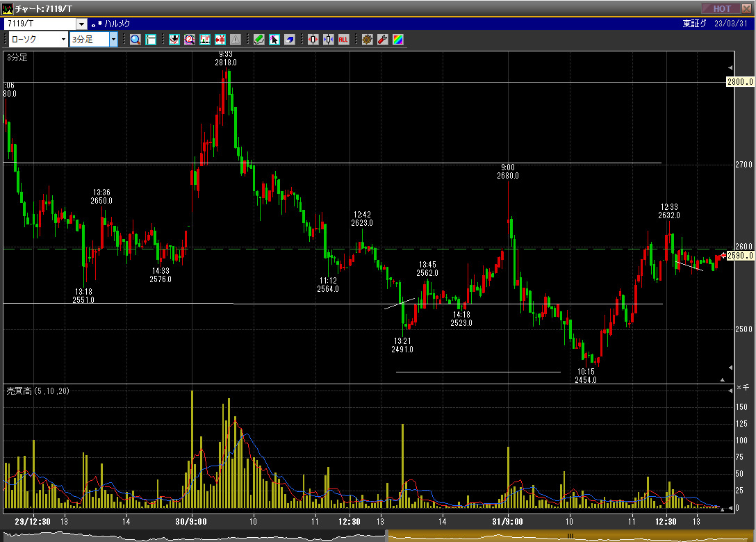Click the red ALL toolbar icon
Image resolution: width=756 pixels, height=542 pixels.
click(343, 40)
